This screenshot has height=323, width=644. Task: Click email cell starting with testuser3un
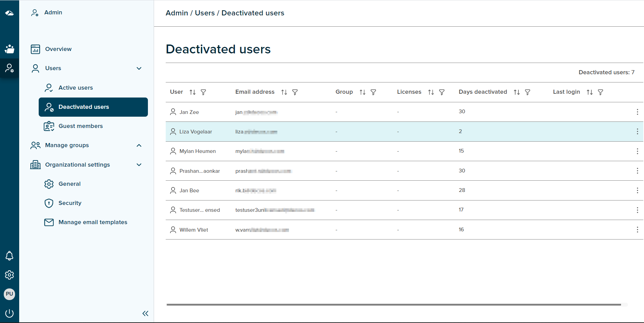pos(275,210)
